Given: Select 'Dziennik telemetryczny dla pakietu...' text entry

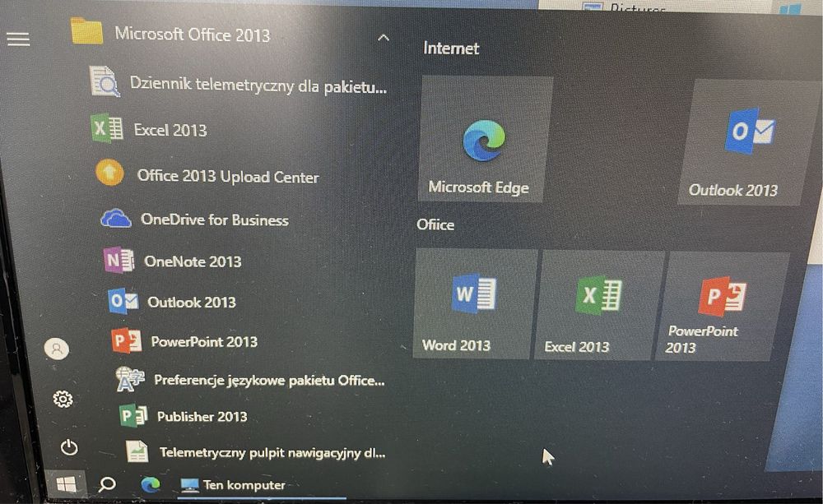Looking at the screenshot, I should pos(258,86).
